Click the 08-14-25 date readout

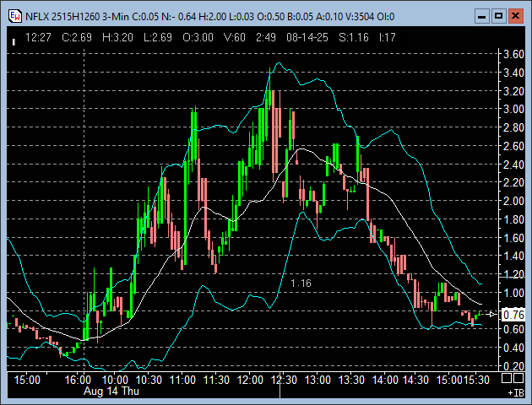tap(307, 37)
